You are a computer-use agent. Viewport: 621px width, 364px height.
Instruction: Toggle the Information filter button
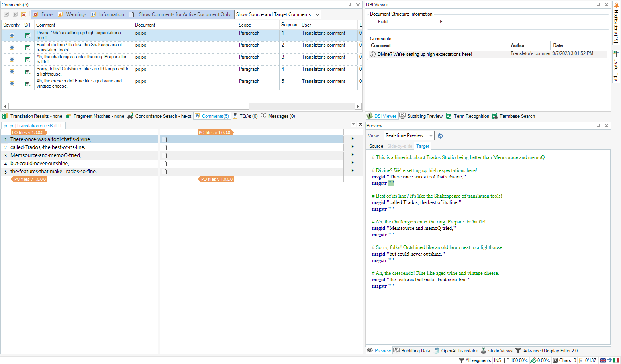pyautogui.click(x=108, y=14)
